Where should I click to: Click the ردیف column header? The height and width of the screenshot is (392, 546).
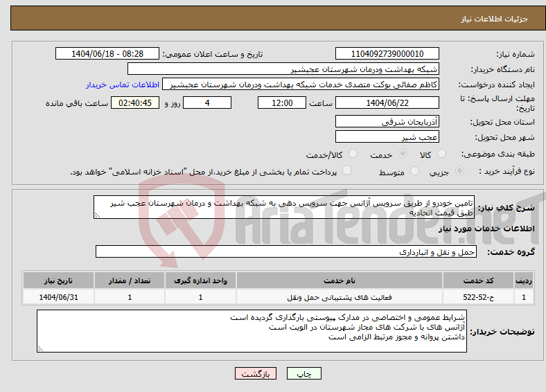coord(524,280)
